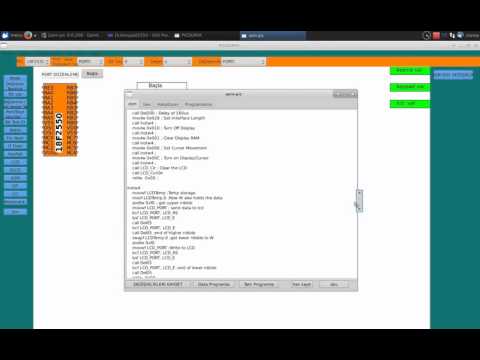Click the code dialog scrollbar handle
480x360 pixels.
point(359,201)
